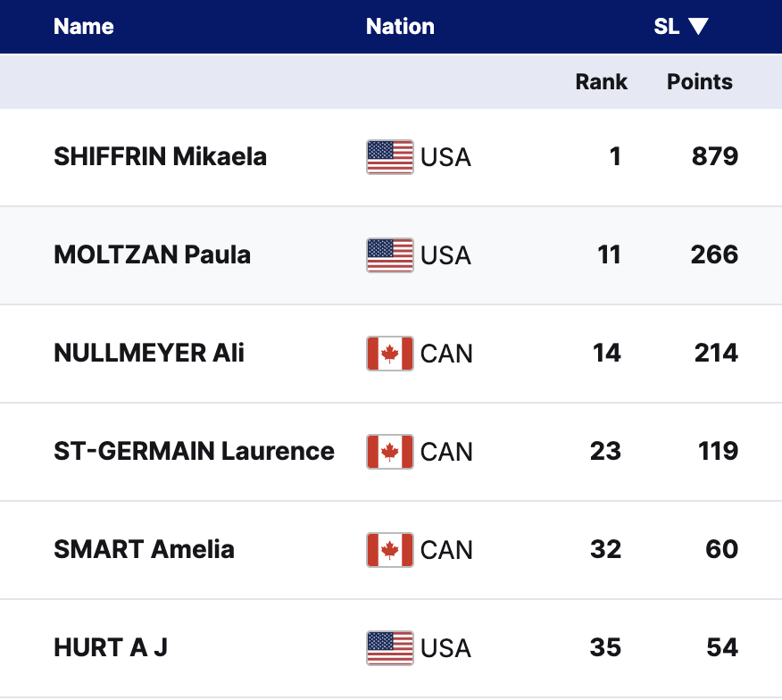Image resolution: width=782 pixels, height=700 pixels.
Task: Click the Canadian flag beside NULLMEYER Ali
Action: [389, 354]
